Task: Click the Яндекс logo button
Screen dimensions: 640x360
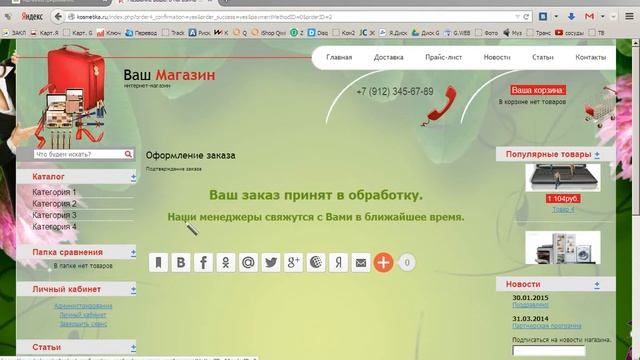Action: tap(32, 17)
